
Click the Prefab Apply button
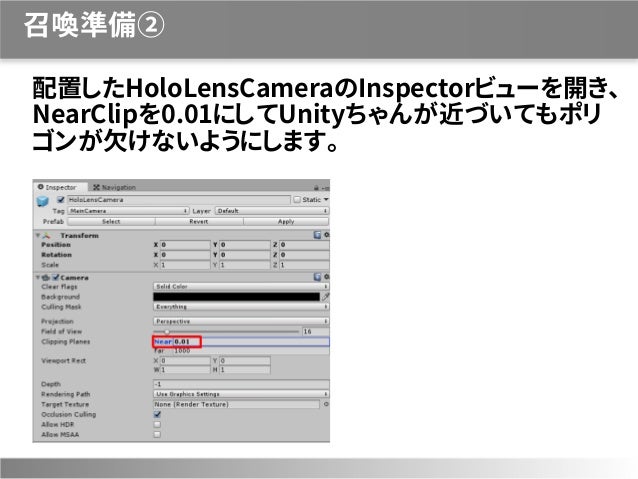(286, 221)
